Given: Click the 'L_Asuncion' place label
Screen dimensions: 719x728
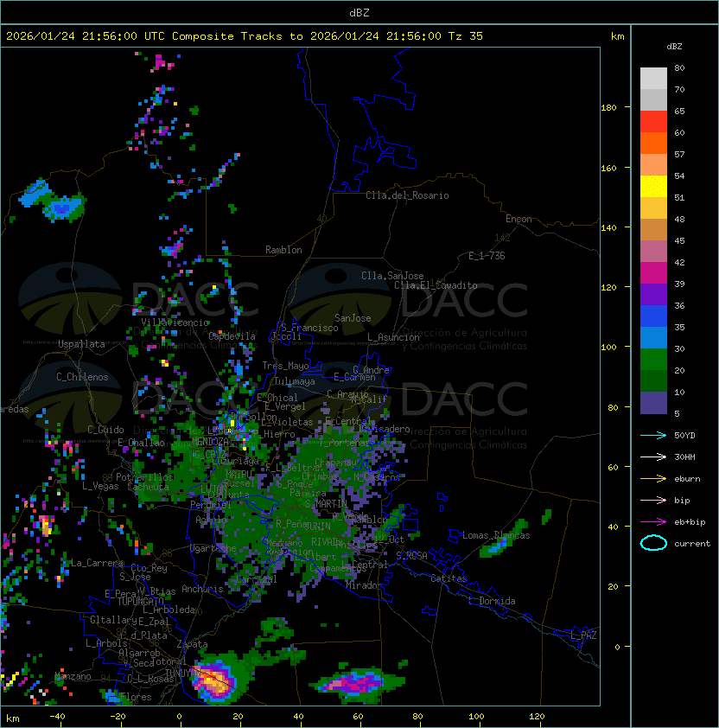Looking at the screenshot, I should click(x=393, y=337).
